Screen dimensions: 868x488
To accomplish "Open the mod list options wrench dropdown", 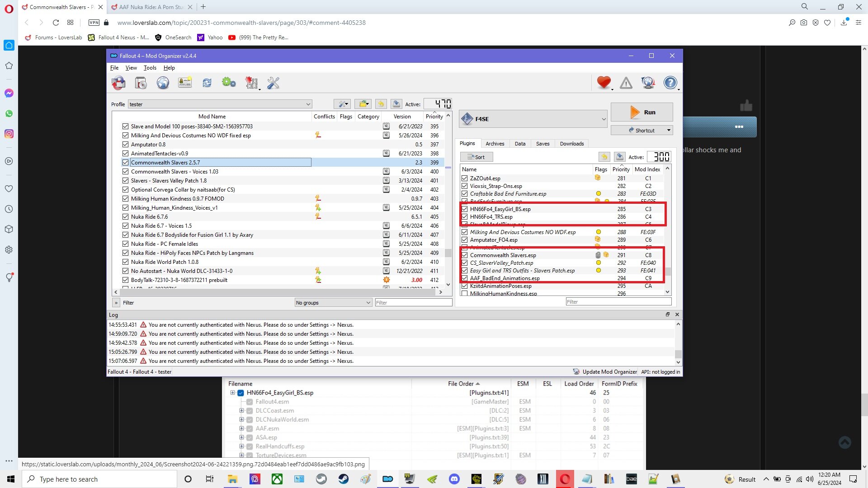I will (x=343, y=104).
